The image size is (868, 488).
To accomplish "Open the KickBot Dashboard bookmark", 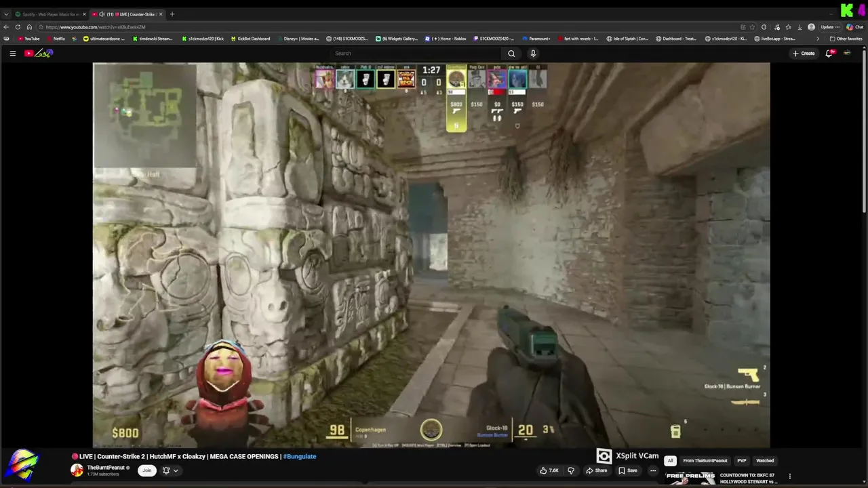I will (x=250, y=39).
